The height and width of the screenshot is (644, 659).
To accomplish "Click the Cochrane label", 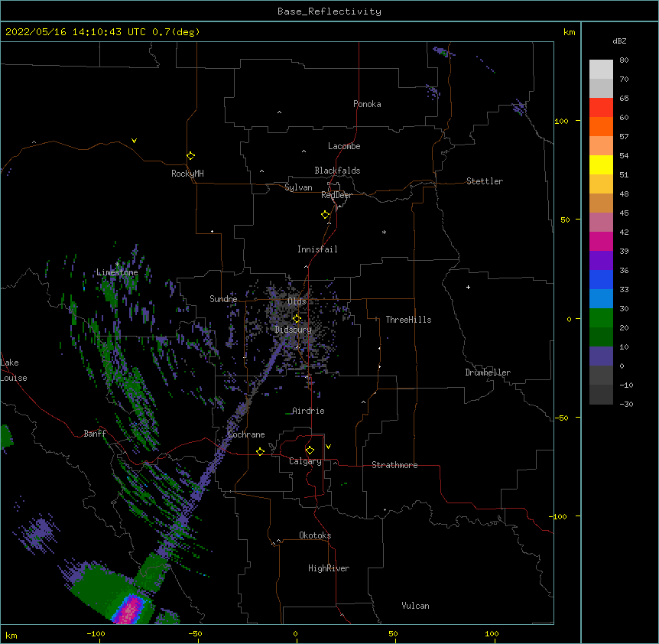I will (x=246, y=434).
